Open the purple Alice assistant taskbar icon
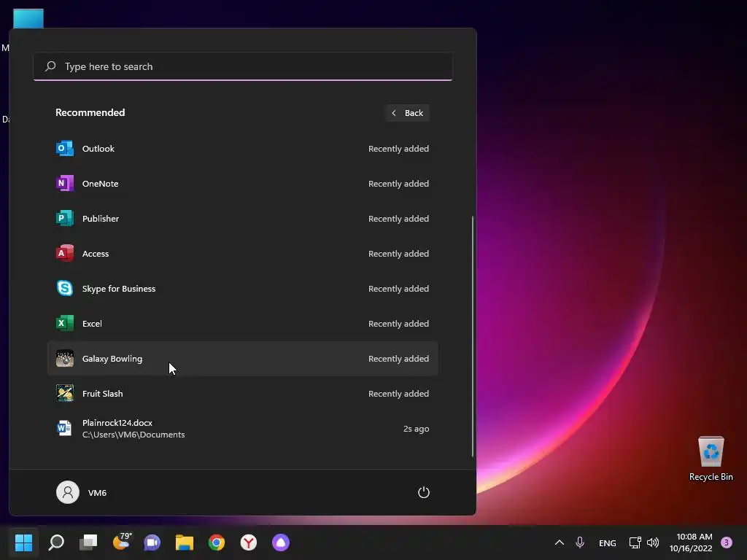The image size is (747, 560). 281,542
